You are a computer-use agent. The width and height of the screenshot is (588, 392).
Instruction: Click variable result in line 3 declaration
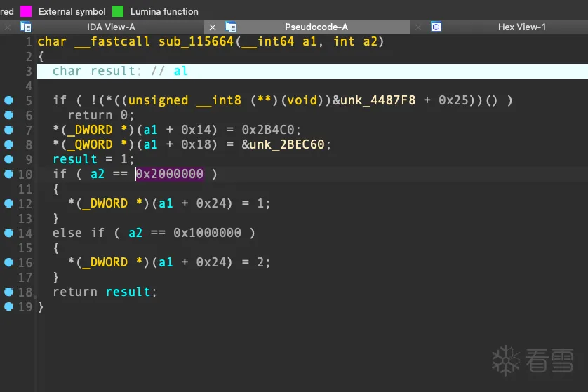click(112, 71)
